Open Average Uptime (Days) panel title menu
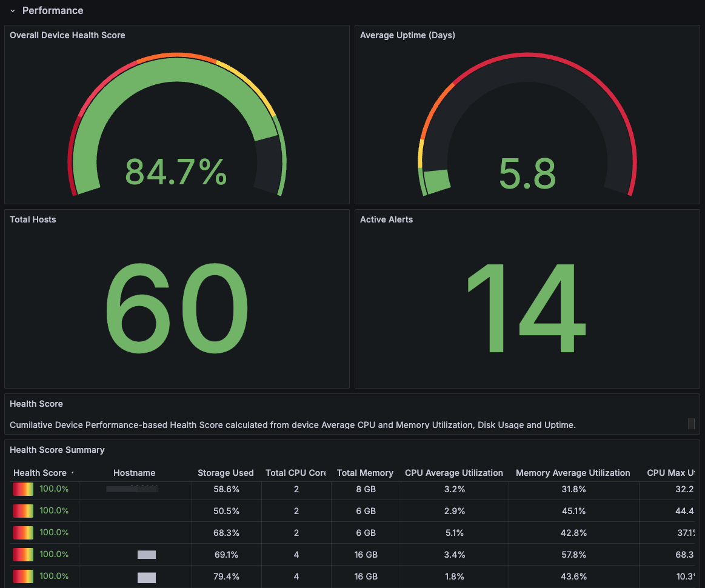The height and width of the screenshot is (588, 705). 407,35
